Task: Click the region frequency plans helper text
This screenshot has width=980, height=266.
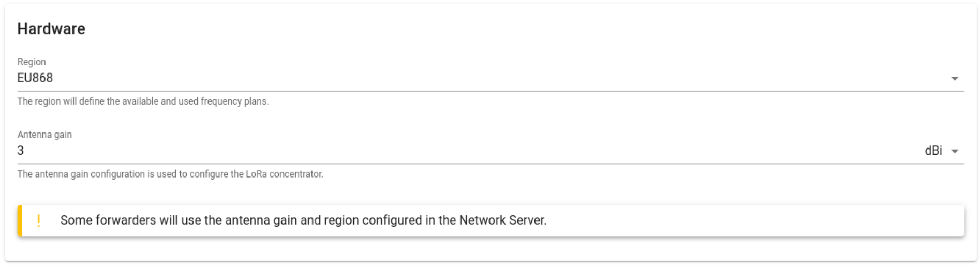Action: (x=143, y=101)
